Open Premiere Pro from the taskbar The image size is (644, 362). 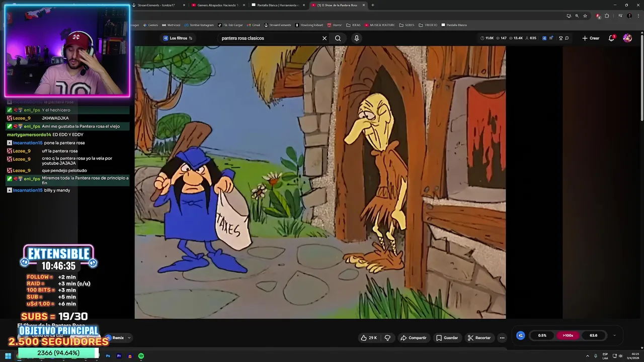point(119,356)
